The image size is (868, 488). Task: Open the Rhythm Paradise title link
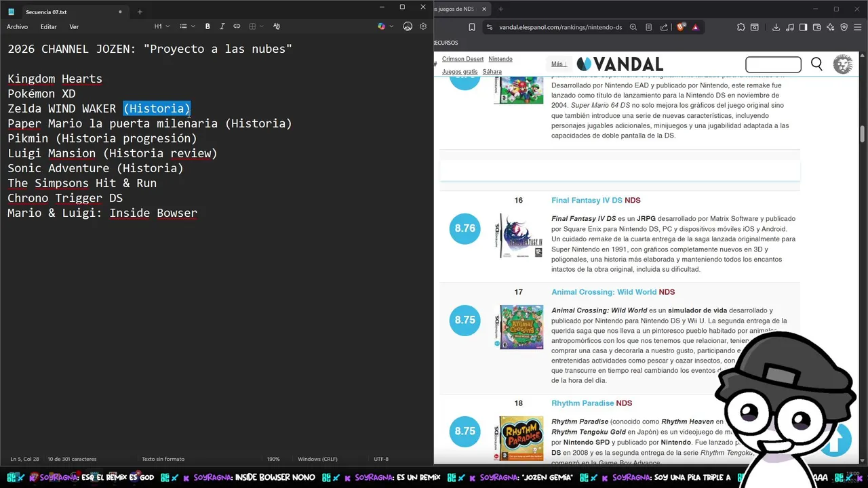coord(583,403)
